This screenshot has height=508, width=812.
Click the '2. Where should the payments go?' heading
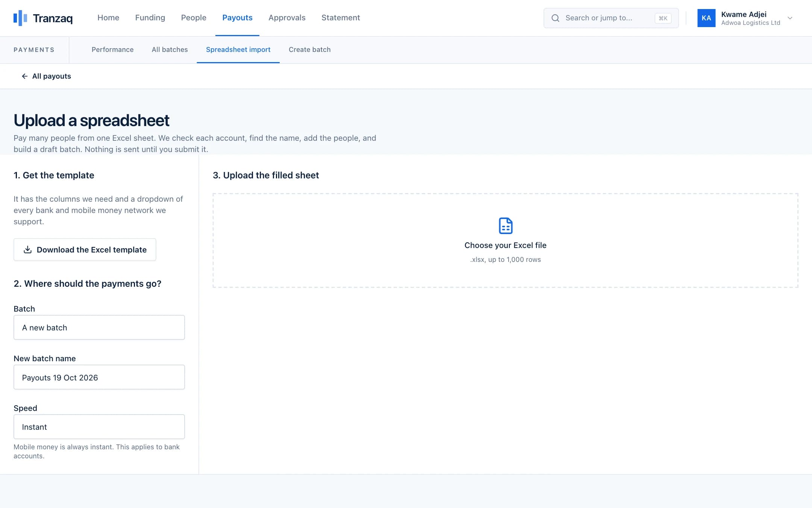(87, 284)
